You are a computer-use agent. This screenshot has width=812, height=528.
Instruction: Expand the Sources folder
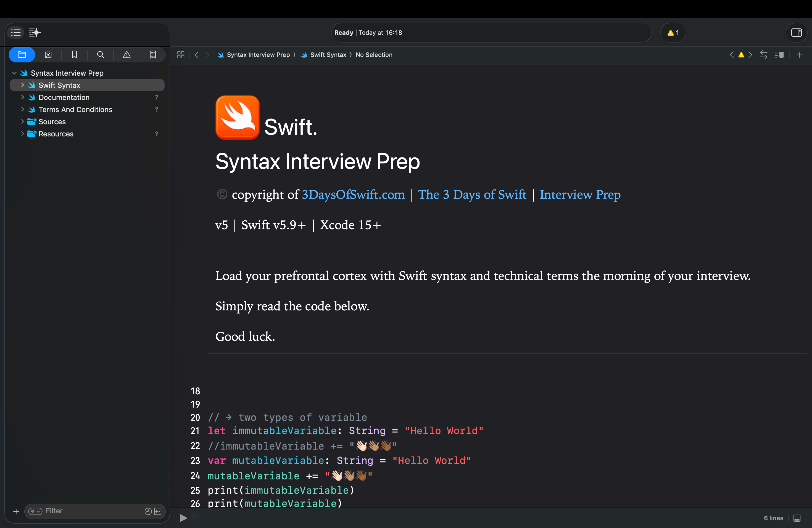coord(23,122)
